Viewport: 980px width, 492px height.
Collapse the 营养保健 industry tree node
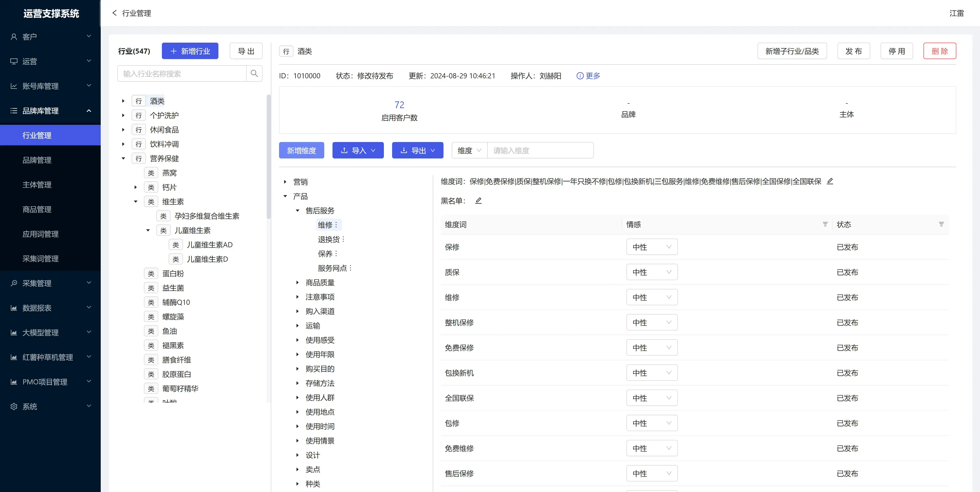(x=123, y=158)
